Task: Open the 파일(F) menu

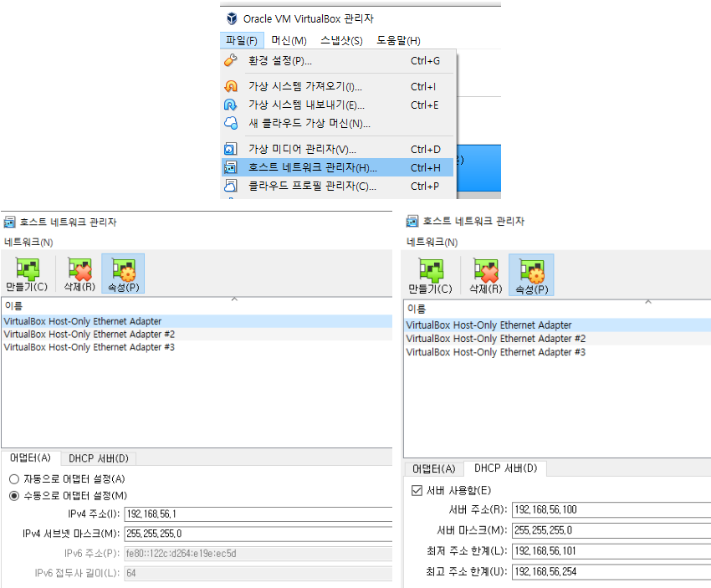Action: pos(242,41)
